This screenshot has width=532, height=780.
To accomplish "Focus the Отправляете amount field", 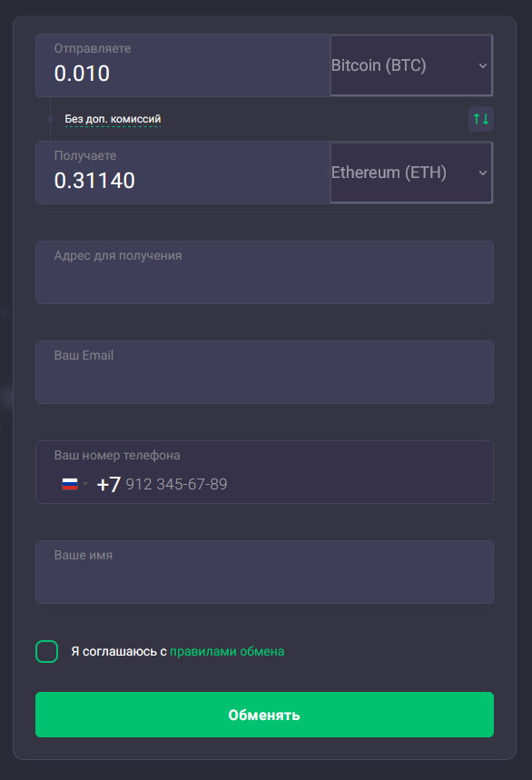I will [182, 65].
